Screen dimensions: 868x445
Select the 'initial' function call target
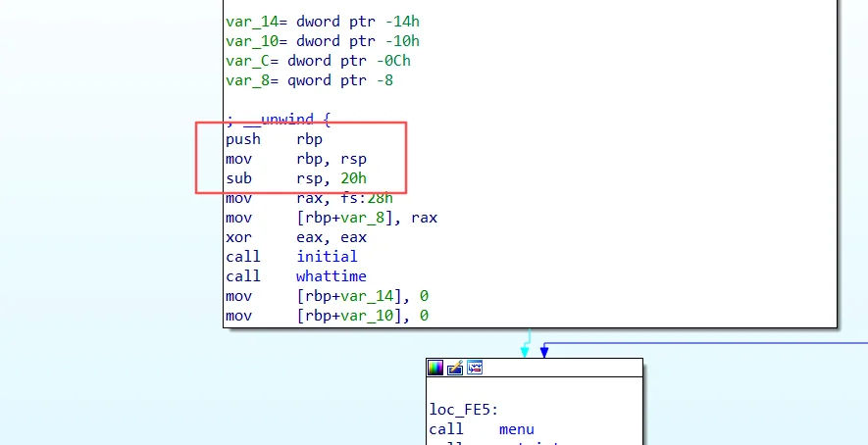point(327,257)
